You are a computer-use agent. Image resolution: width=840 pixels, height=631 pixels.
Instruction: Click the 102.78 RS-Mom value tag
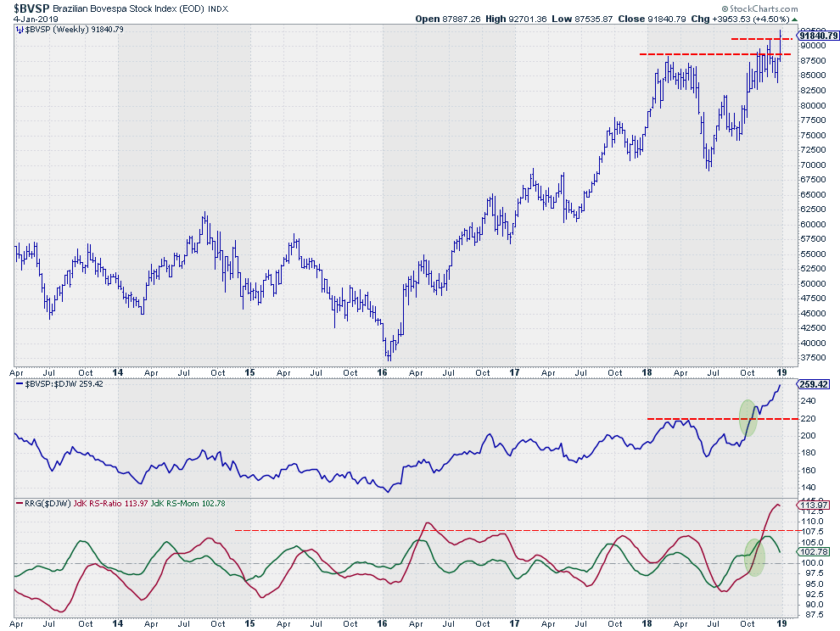[x=813, y=551]
